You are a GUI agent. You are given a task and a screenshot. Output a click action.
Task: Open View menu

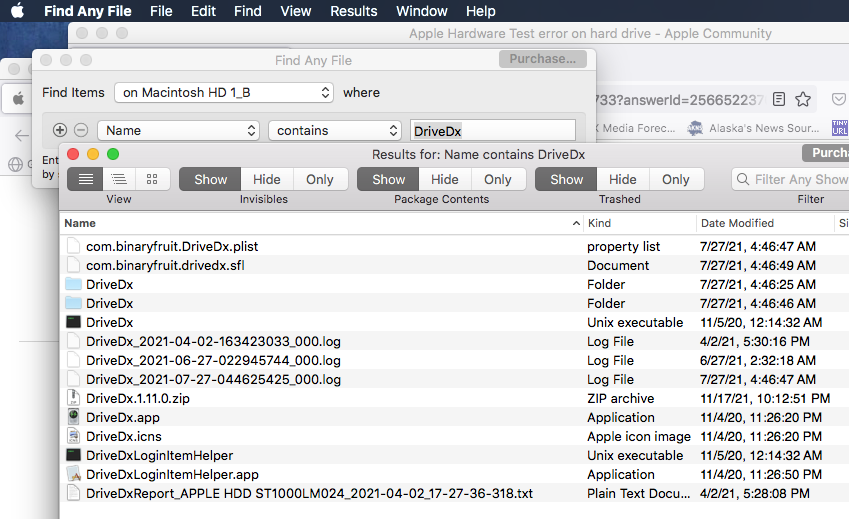coord(296,11)
